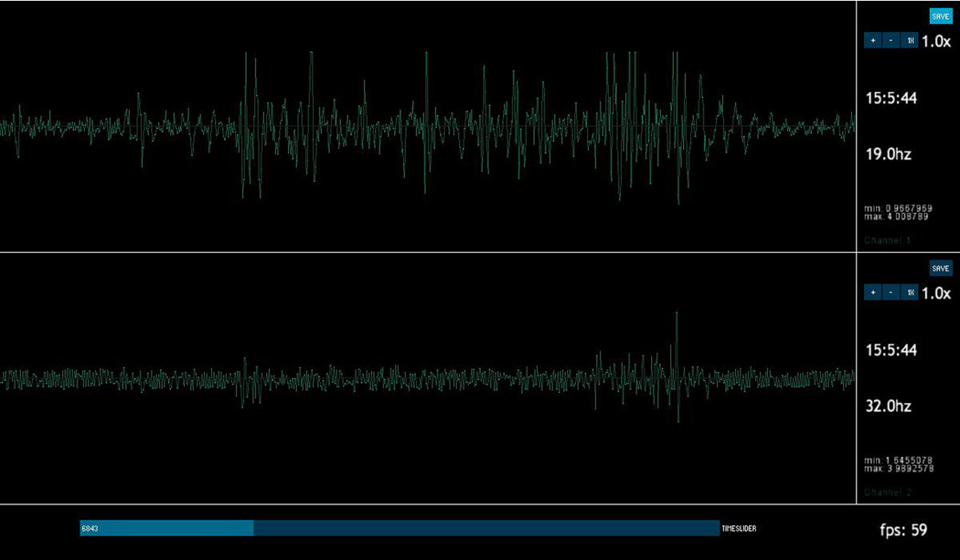This screenshot has width=960, height=560.
Task: Click the zoom-in plus icon for Channel 2
Action: point(873,291)
